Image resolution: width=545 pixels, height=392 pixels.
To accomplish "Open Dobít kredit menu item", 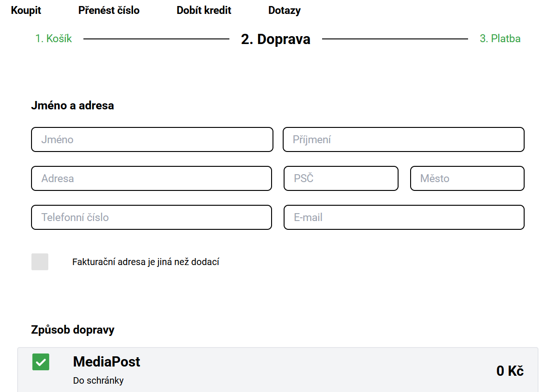I will click(204, 10).
